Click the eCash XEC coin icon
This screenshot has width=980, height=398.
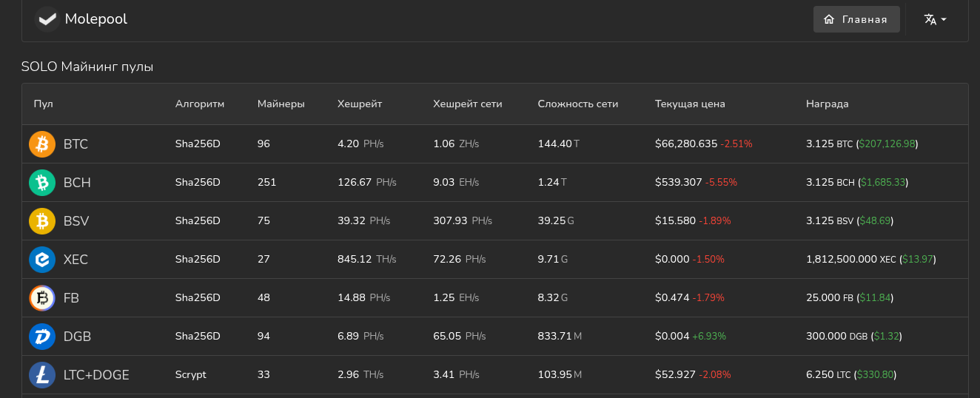(42, 260)
